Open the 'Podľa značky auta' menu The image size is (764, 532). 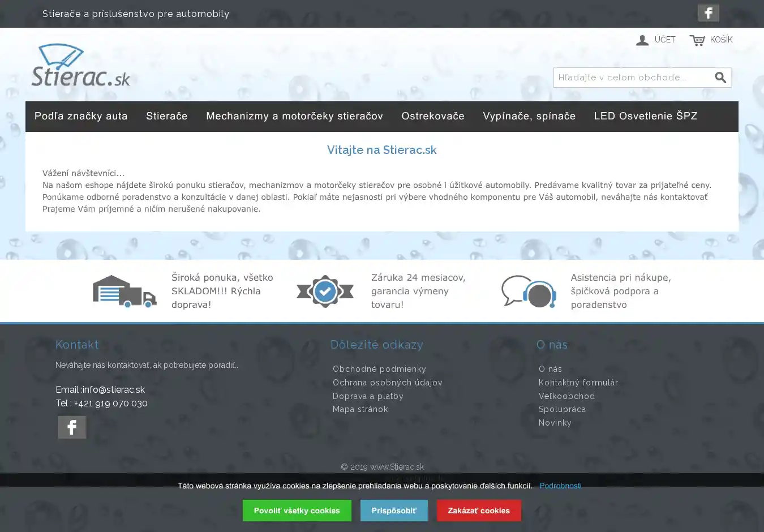[81, 116]
